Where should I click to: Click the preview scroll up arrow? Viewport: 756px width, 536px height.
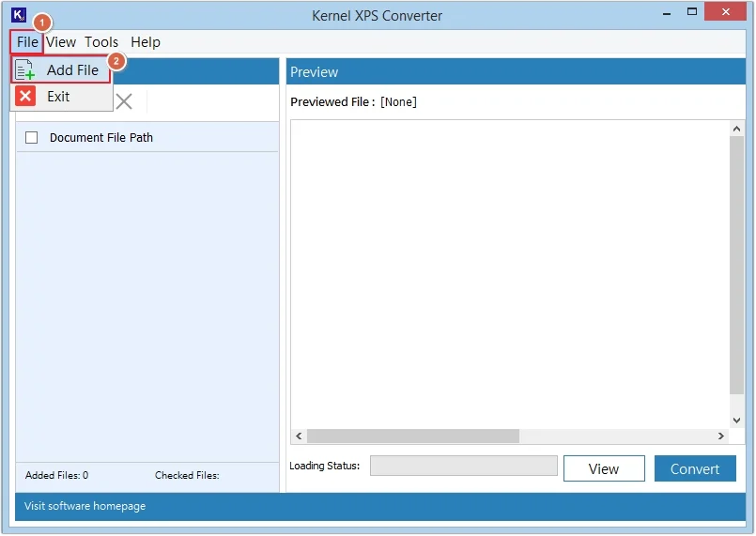tap(736, 129)
